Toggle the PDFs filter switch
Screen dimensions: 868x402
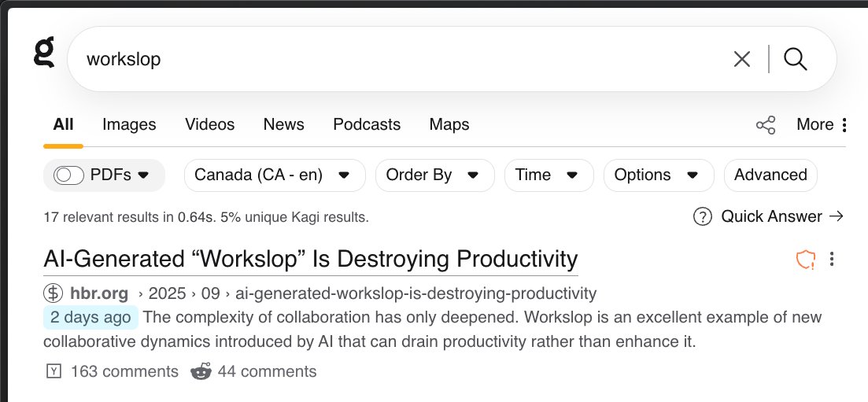(x=68, y=175)
